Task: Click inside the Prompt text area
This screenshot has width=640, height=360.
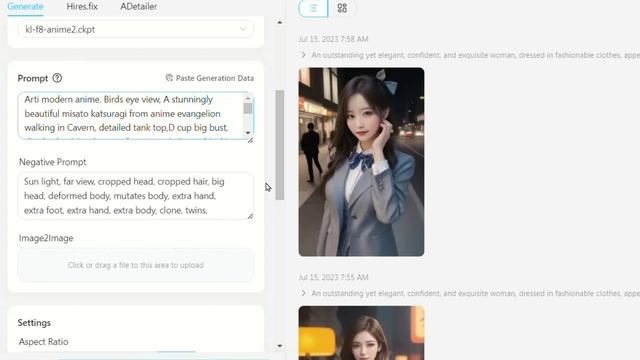Action: click(x=131, y=116)
